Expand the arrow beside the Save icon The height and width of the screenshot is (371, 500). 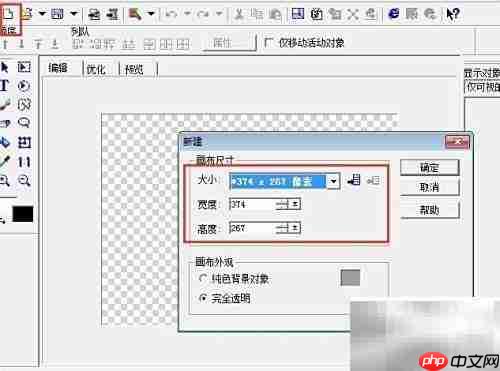[x=74, y=14]
